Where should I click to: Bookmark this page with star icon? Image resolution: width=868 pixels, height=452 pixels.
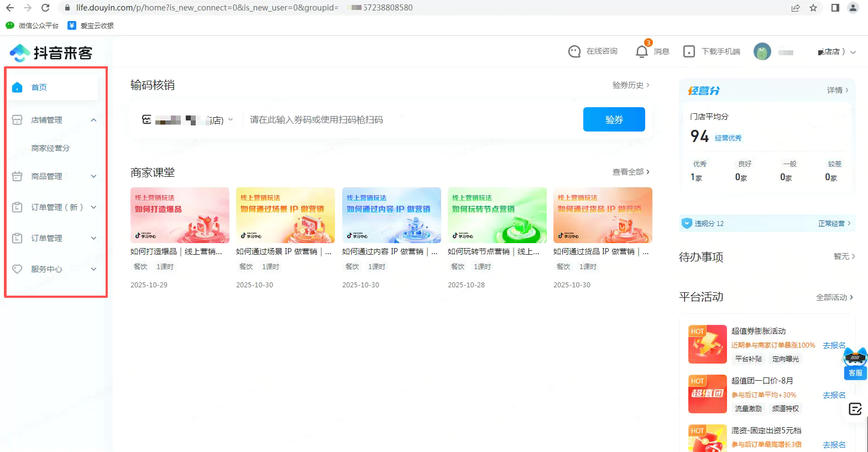click(x=813, y=8)
